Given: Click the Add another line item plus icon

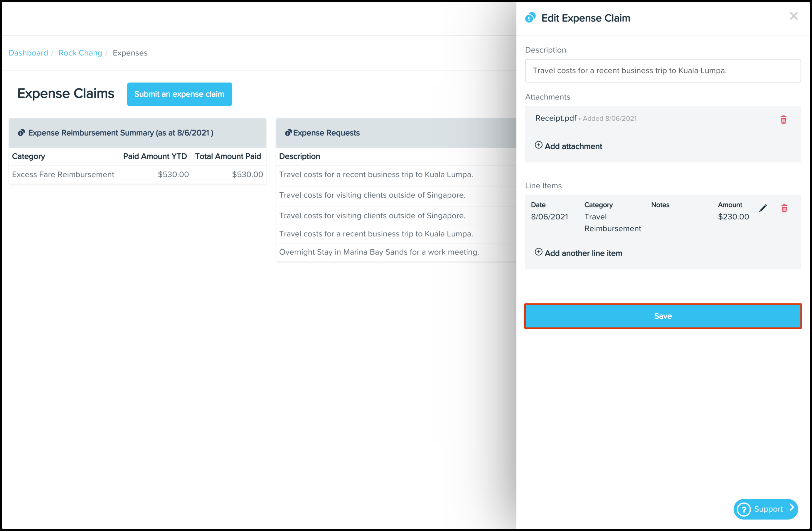Looking at the screenshot, I should (538, 252).
